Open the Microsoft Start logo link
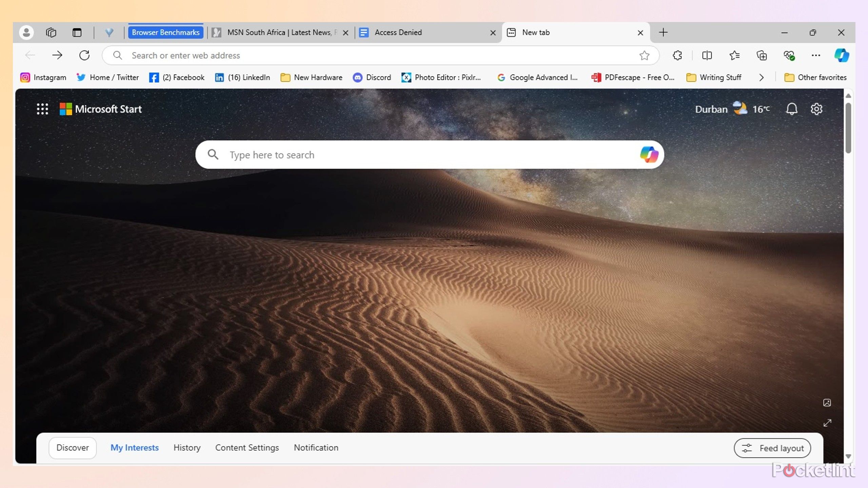Screen dimensions: 868x488 tap(101, 109)
